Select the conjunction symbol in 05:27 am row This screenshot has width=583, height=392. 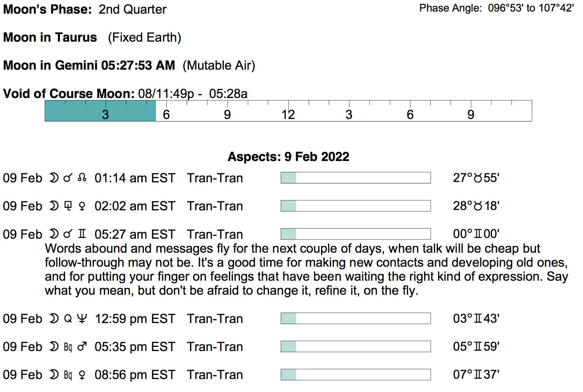(68, 234)
